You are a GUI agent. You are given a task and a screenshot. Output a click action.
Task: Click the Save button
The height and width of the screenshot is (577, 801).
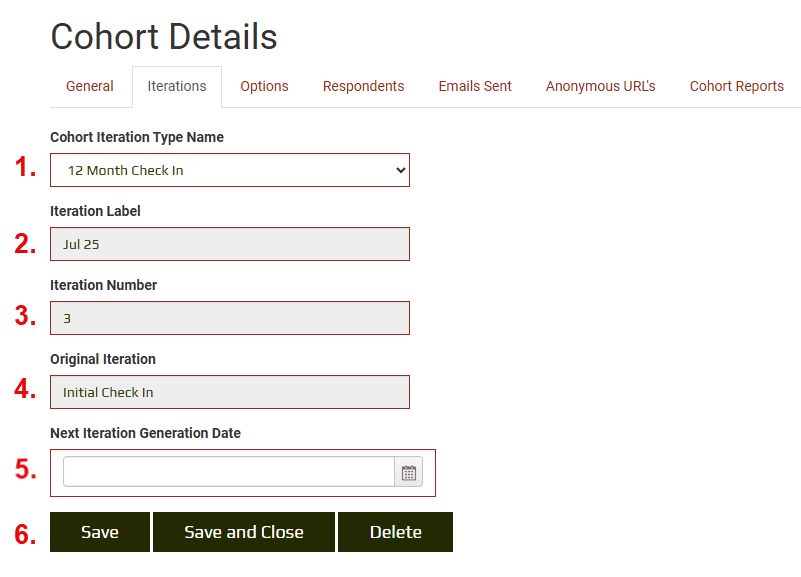[x=100, y=532]
